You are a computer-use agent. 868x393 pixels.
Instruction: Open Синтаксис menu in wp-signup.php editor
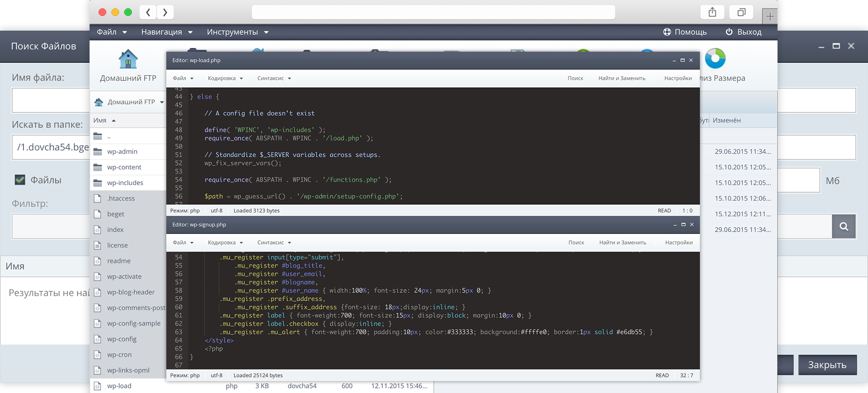coord(274,243)
